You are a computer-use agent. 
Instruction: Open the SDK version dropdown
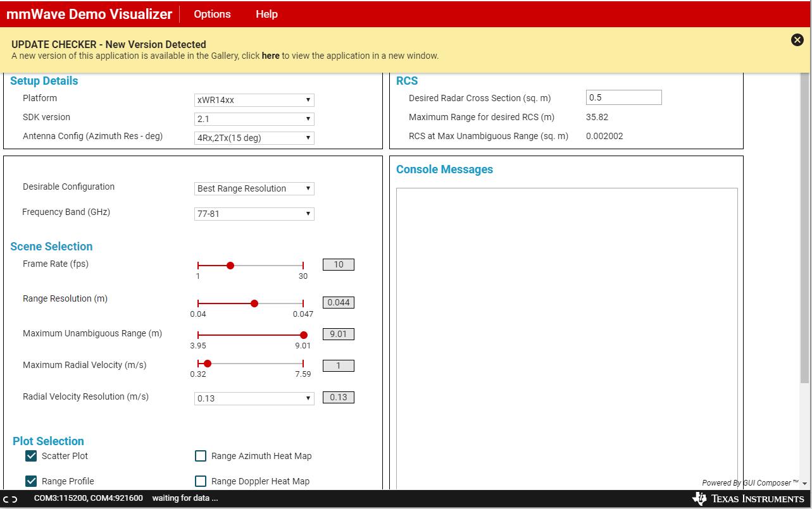click(x=254, y=119)
